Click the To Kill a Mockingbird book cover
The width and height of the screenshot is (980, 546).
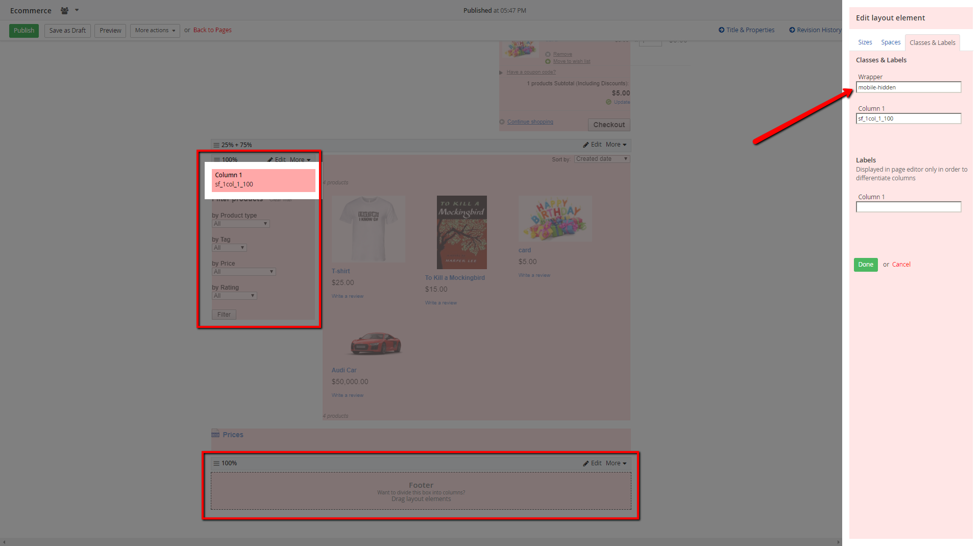tap(461, 232)
